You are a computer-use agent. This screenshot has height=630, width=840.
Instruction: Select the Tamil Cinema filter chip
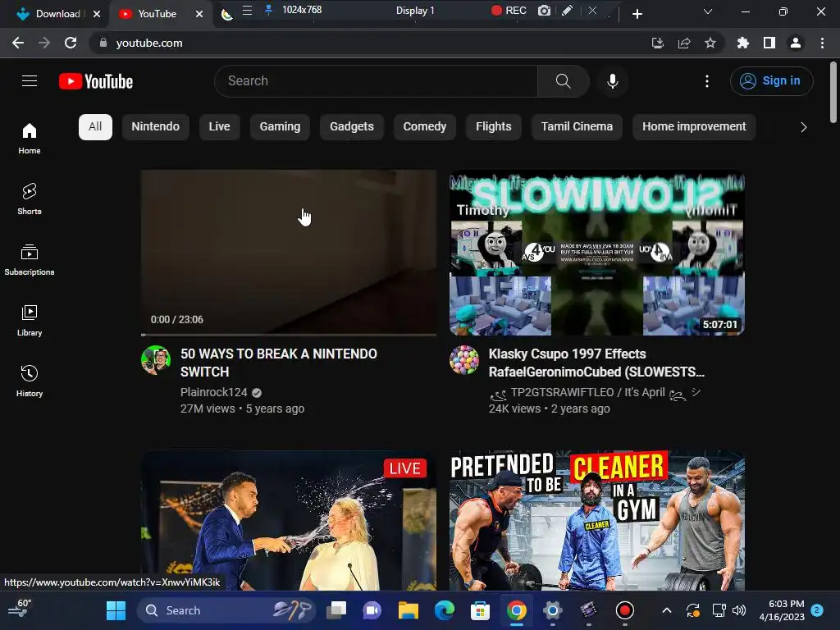pyautogui.click(x=577, y=127)
